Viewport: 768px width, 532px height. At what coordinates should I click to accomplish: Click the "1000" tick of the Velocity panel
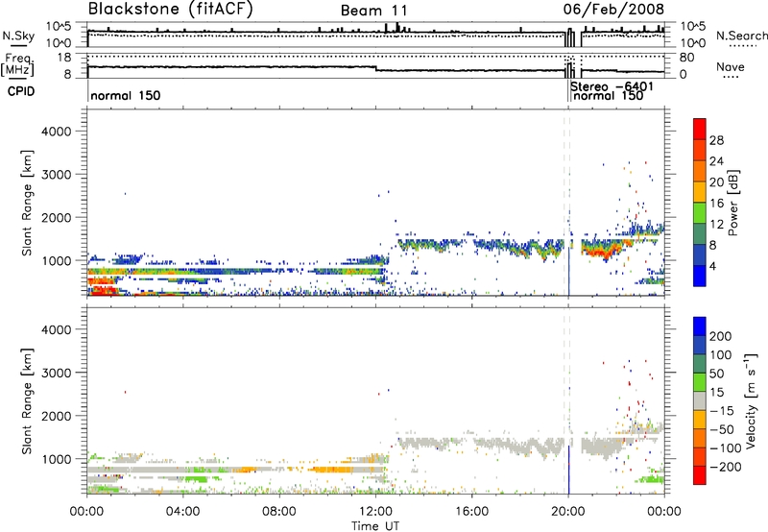[x=56, y=459]
